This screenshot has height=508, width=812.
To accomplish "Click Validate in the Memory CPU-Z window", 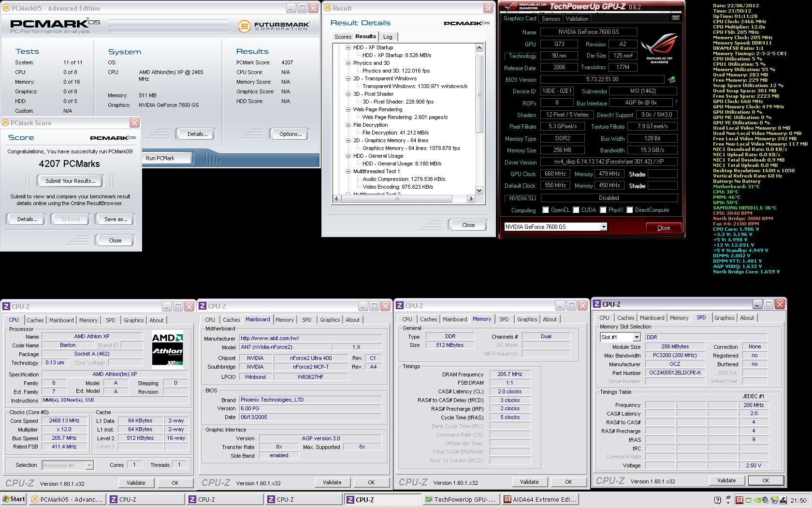I will pyautogui.click(x=529, y=482).
